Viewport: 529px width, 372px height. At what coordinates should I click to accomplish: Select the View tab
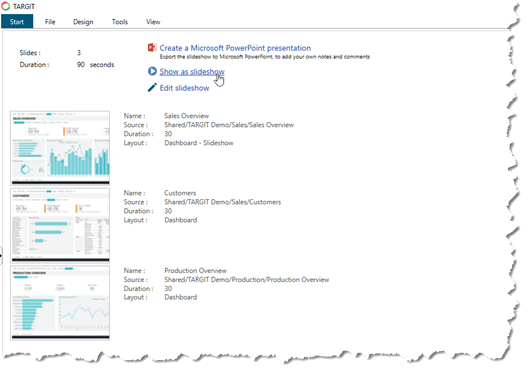(153, 22)
